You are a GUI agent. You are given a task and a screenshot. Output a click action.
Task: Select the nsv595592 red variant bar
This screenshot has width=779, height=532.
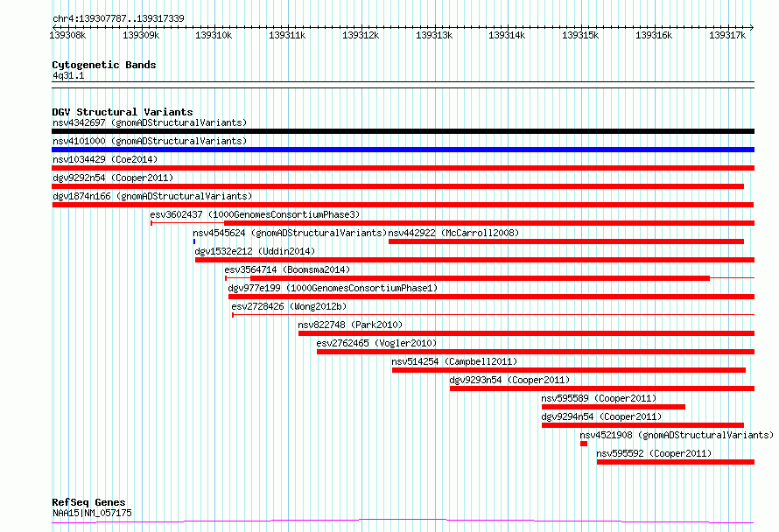click(x=676, y=462)
